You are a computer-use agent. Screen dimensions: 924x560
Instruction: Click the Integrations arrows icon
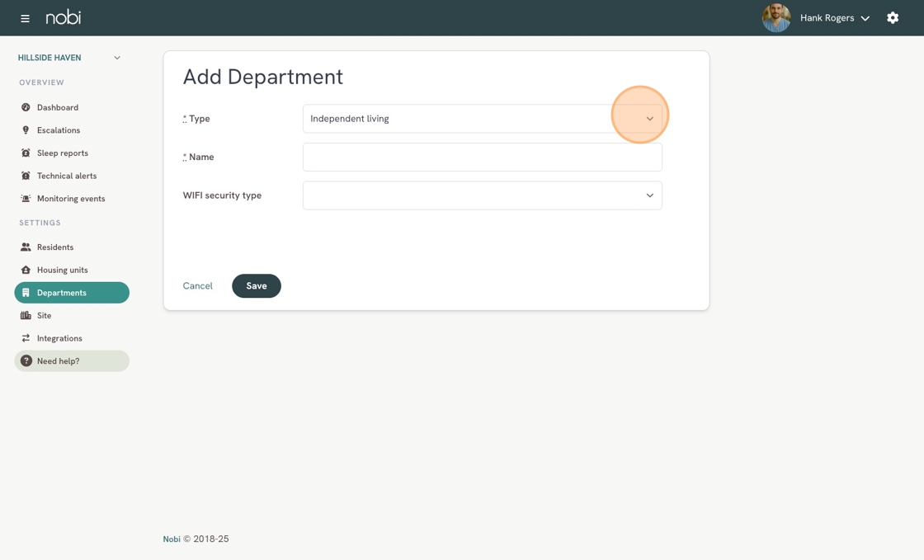(26, 338)
